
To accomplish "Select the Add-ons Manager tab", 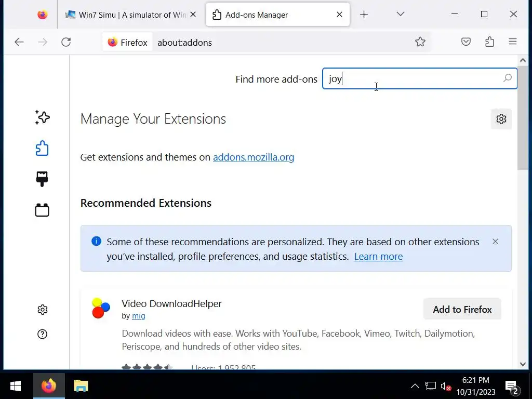I will point(277,15).
